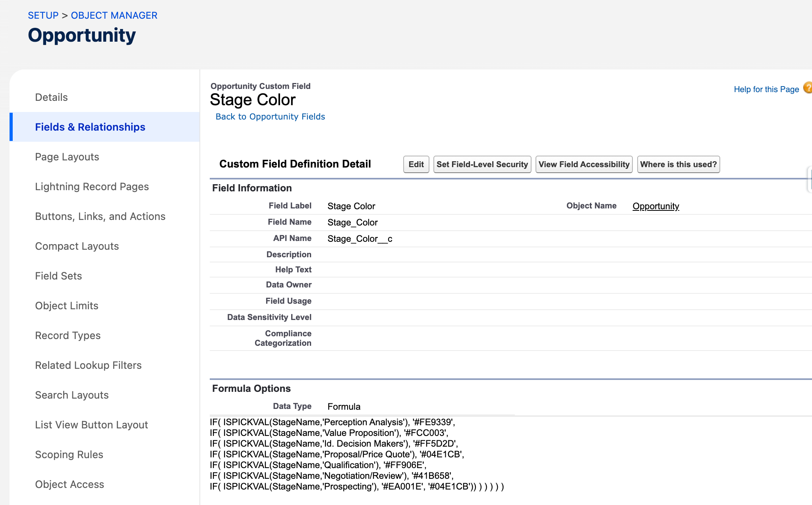Image resolution: width=812 pixels, height=505 pixels.
Task: Open Help for this Page link
Action: click(766, 89)
